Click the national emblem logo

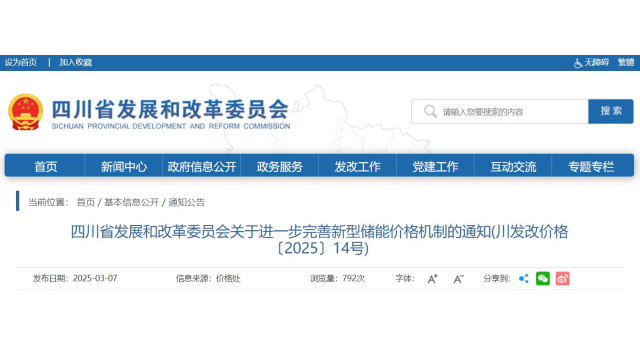pyautogui.click(x=26, y=112)
